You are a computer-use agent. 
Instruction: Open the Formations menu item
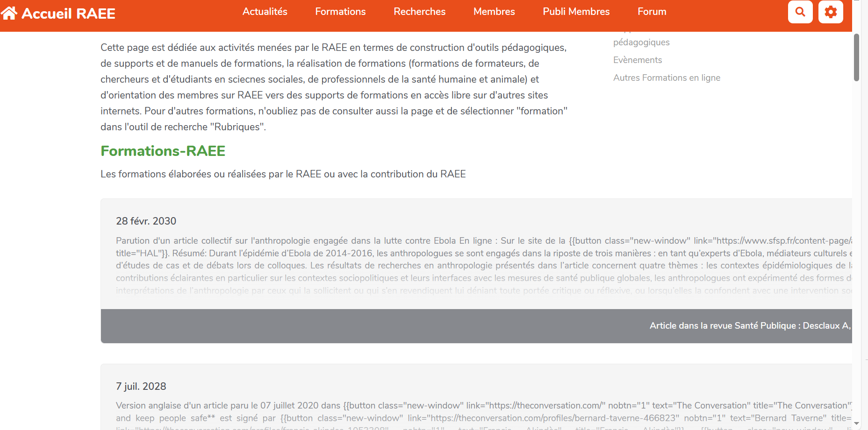(x=340, y=12)
